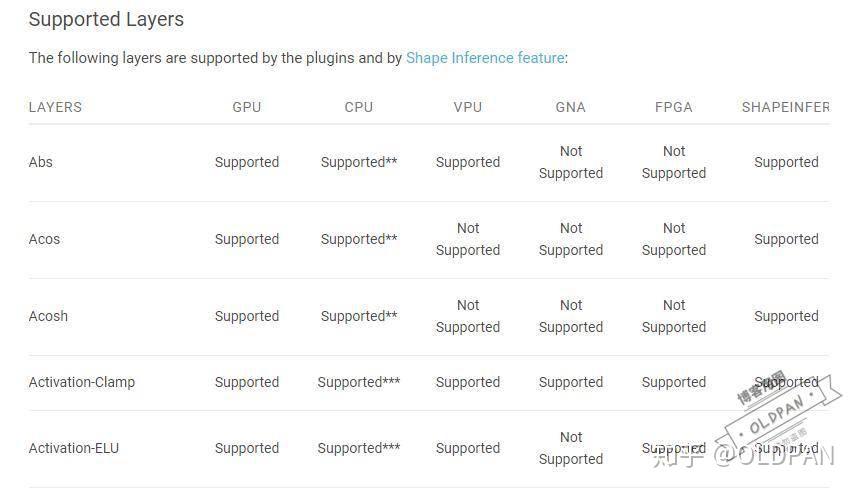Screen dimensions: 857x490
Task: Click the Activation-ELU GPU Supported cell
Action: (247, 448)
